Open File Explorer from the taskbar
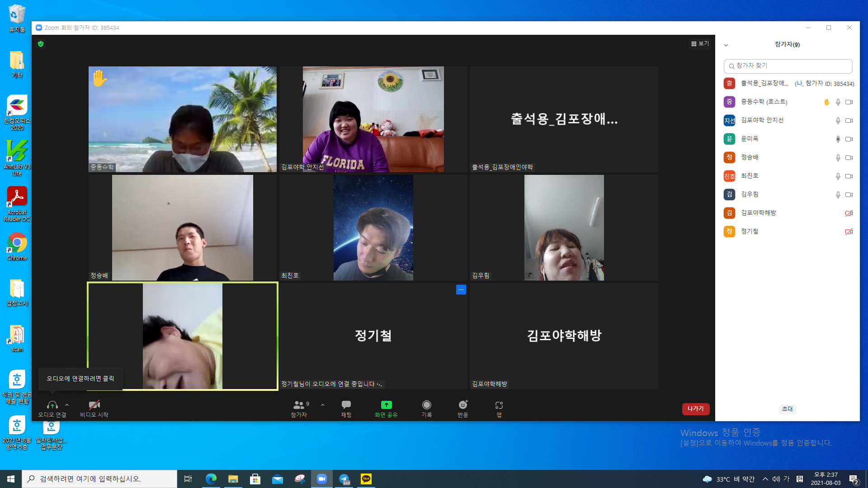868x488 pixels. pos(233,479)
